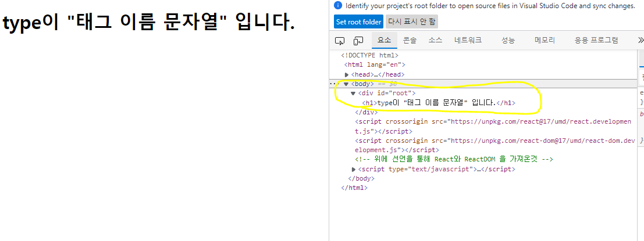The image size is (644, 241).
Task: Show more DevTools tabs chevron
Action: click(x=641, y=40)
